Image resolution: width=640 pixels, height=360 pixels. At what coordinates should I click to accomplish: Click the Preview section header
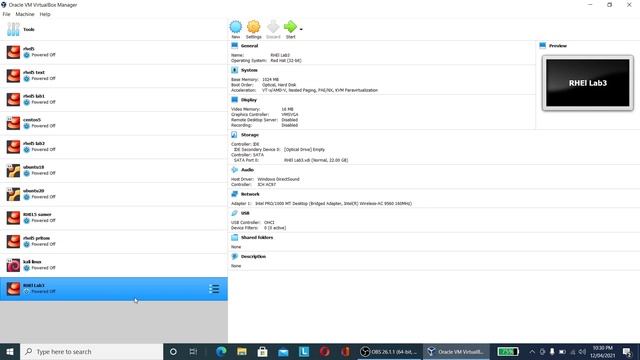tap(558, 46)
